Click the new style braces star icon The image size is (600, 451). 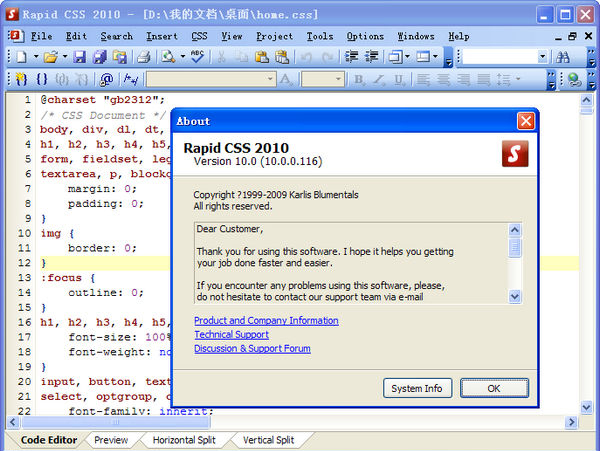(21, 79)
